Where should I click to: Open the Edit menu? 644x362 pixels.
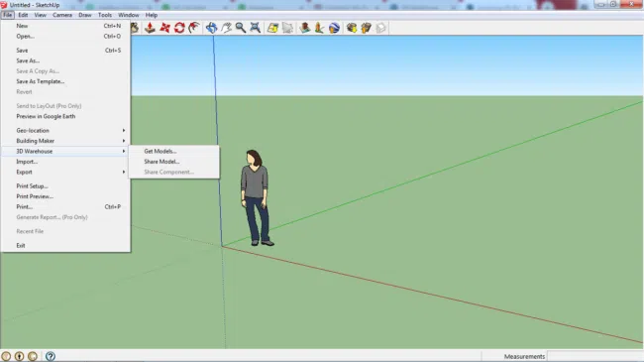click(x=23, y=15)
